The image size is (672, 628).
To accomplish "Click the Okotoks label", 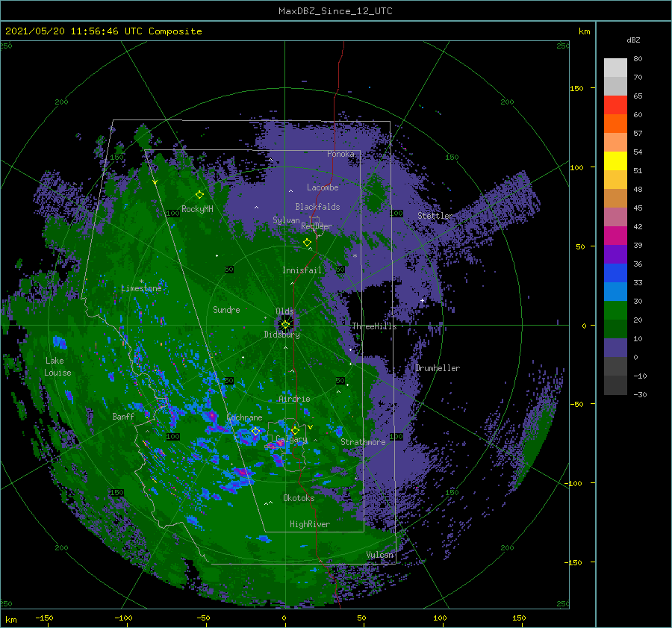I will click(299, 497).
